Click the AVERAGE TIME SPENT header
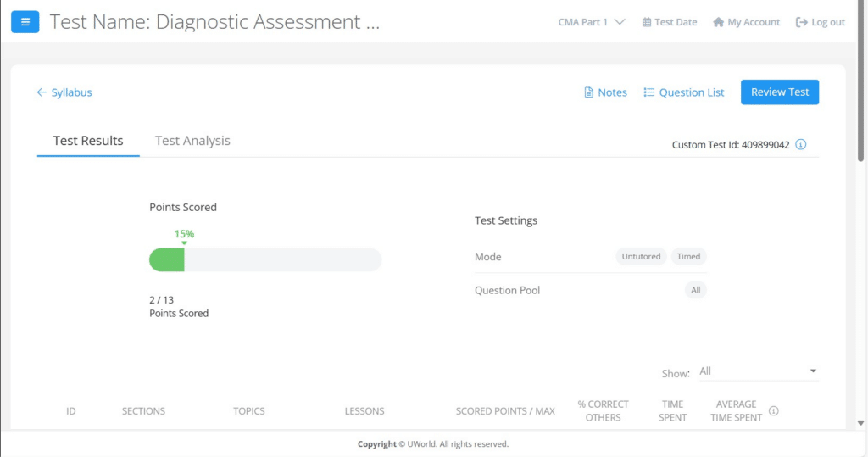Viewport: 868px width, 457px height. [x=737, y=411]
